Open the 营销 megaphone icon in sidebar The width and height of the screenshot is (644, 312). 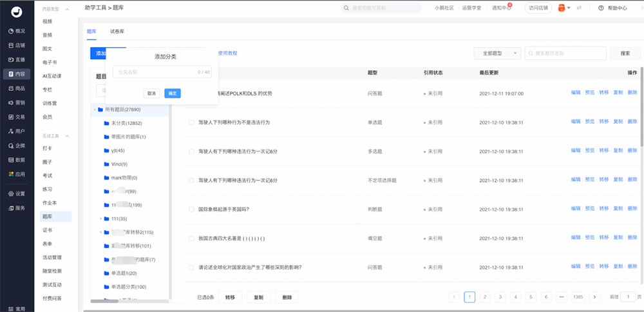point(11,102)
